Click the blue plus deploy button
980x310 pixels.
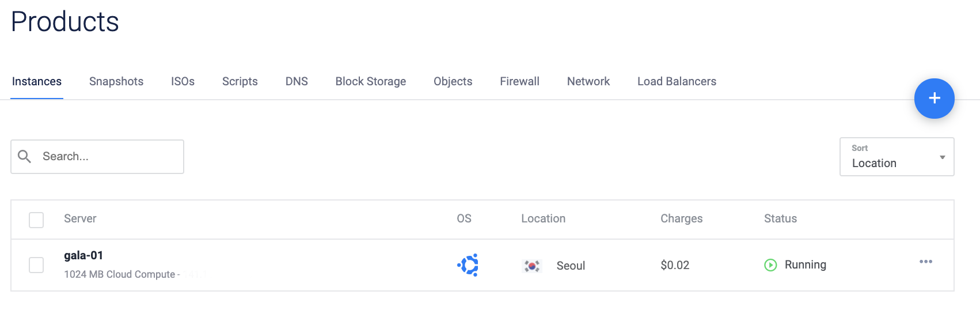coord(934,99)
